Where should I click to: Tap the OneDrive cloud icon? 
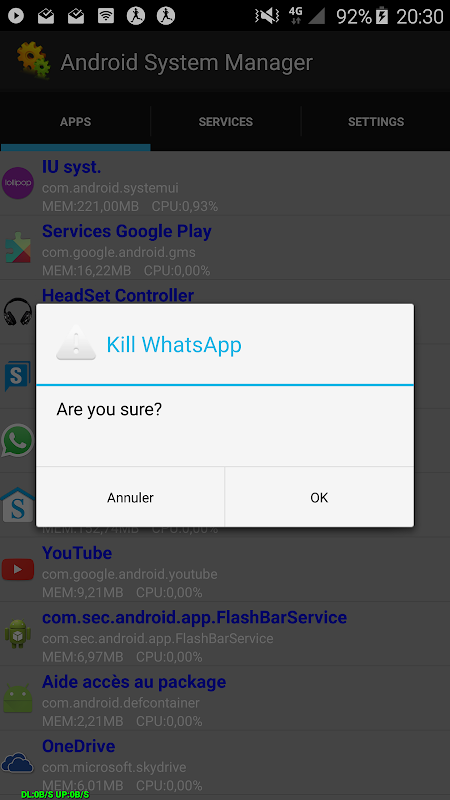[18, 763]
